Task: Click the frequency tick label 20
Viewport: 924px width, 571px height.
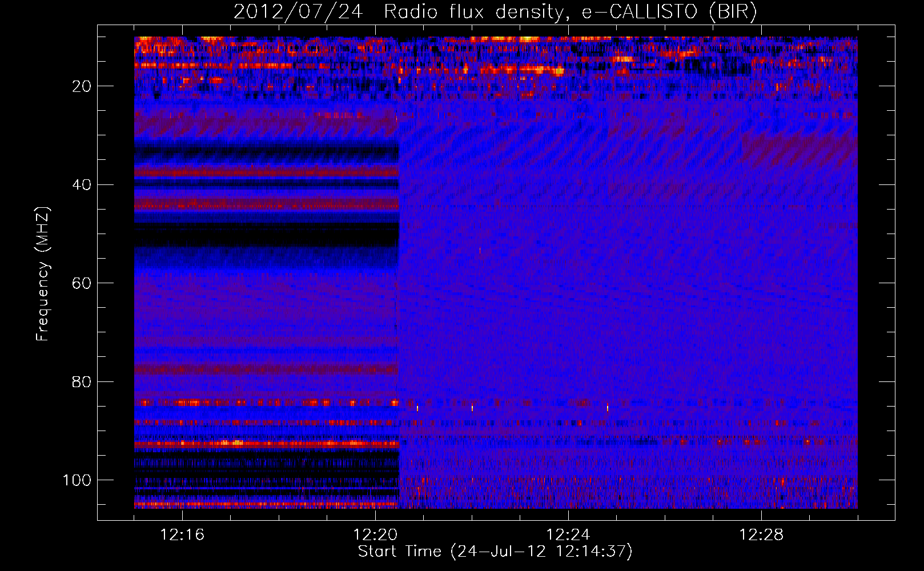Action: point(82,86)
